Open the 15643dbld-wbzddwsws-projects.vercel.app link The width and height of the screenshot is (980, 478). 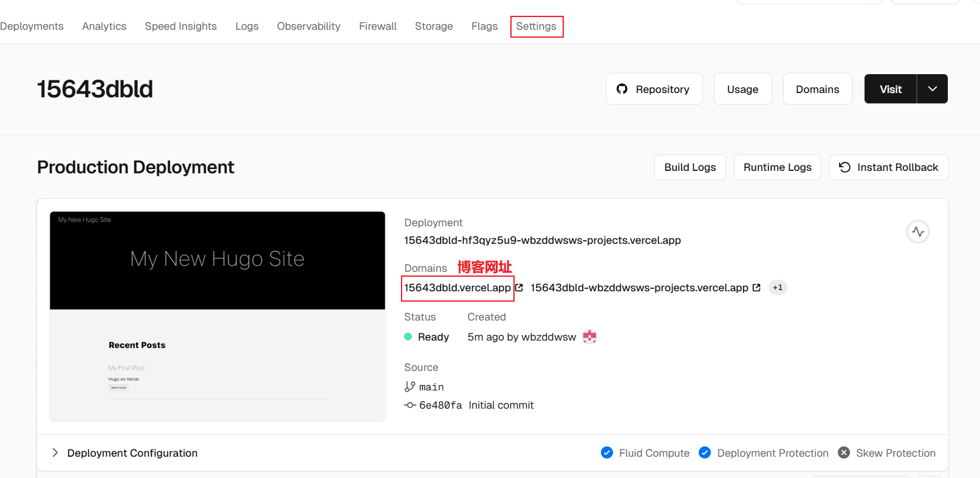tap(639, 288)
